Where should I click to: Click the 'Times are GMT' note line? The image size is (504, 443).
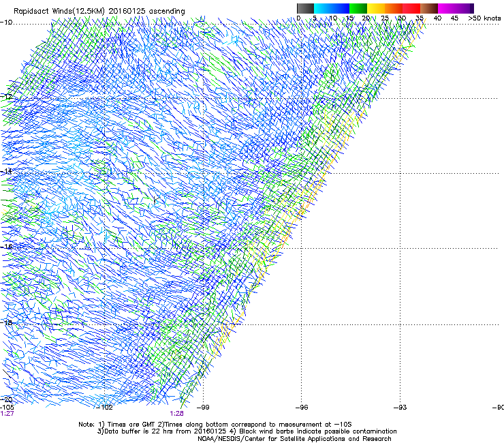coord(215,425)
